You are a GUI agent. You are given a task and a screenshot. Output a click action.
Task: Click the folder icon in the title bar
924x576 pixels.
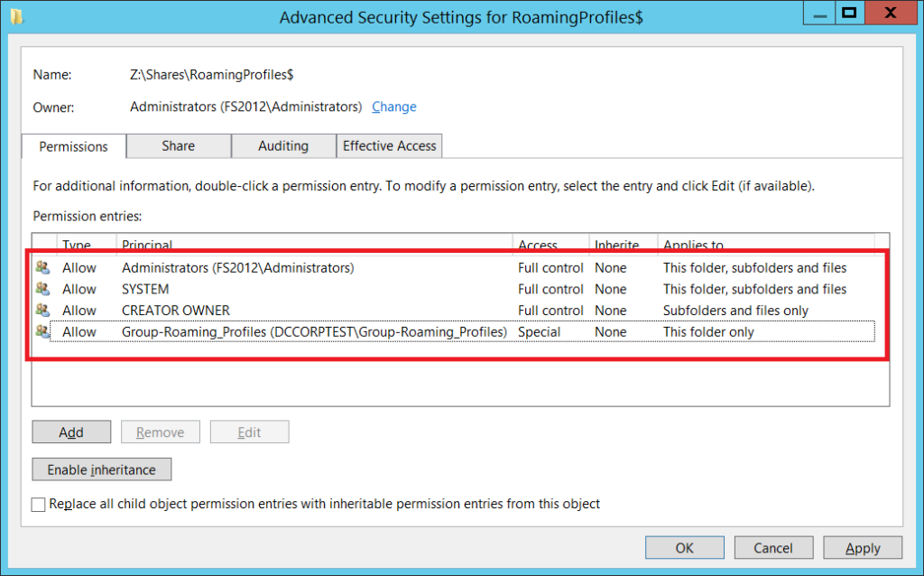click(x=15, y=13)
